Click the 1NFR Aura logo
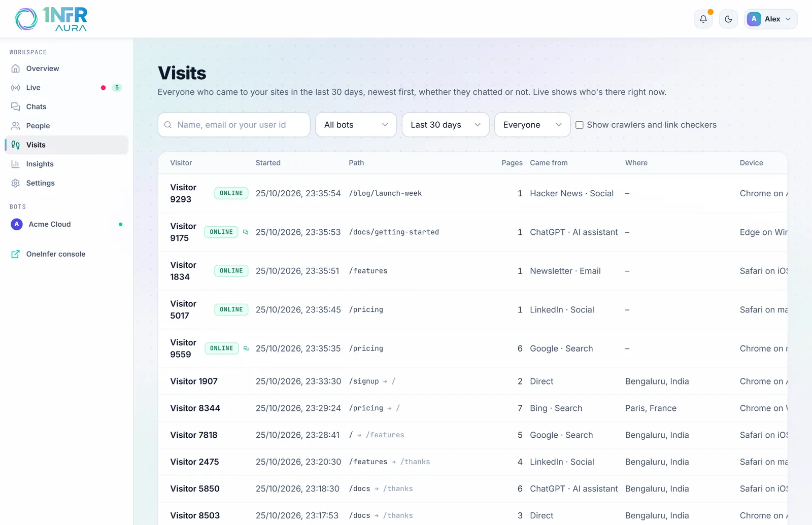Image resolution: width=812 pixels, height=525 pixels. (51, 19)
